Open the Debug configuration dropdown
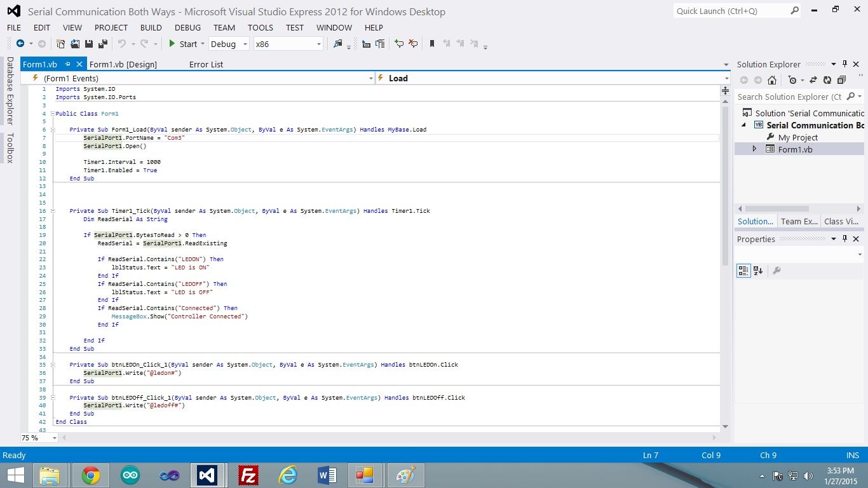The width and height of the screenshot is (868, 488). pyautogui.click(x=245, y=44)
